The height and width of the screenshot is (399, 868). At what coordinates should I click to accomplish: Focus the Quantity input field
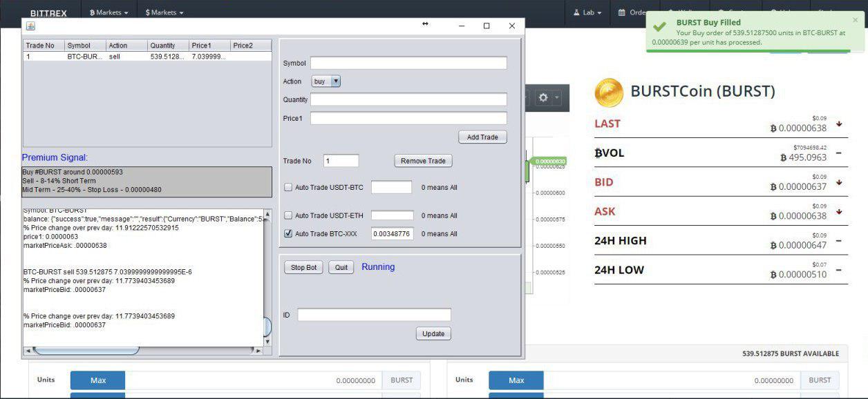(x=408, y=99)
